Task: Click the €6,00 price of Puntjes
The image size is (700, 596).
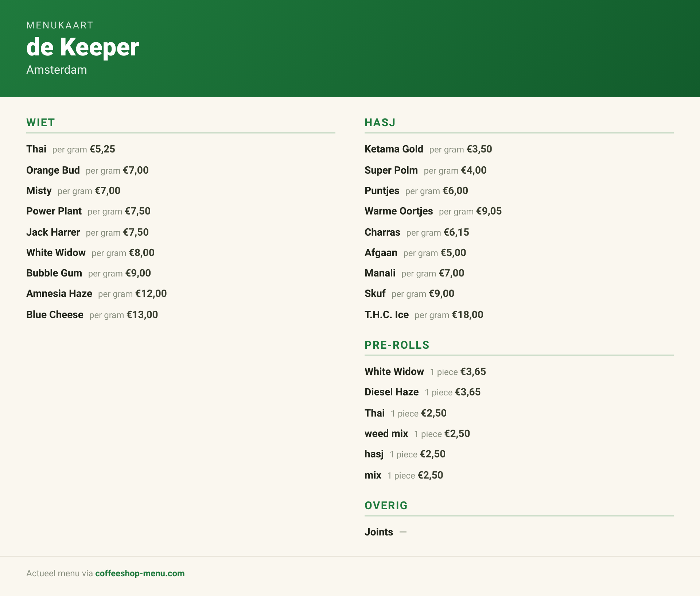Action: point(455,191)
